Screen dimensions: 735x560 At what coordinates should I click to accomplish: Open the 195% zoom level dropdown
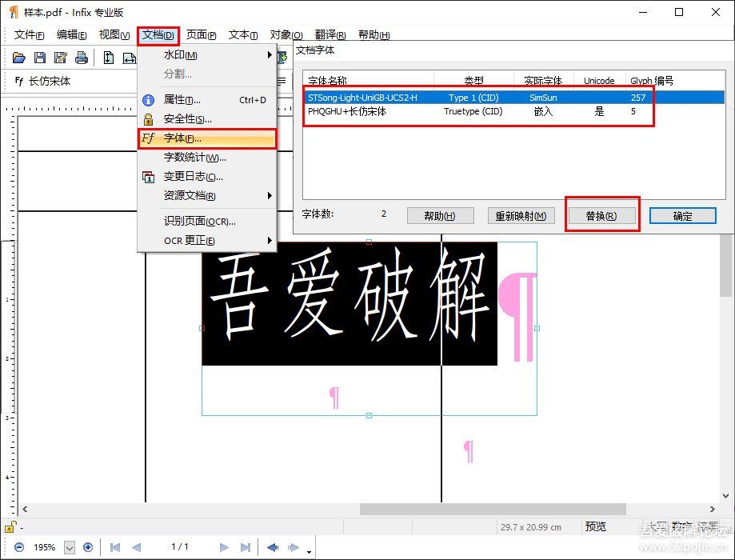[x=69, y=547]
